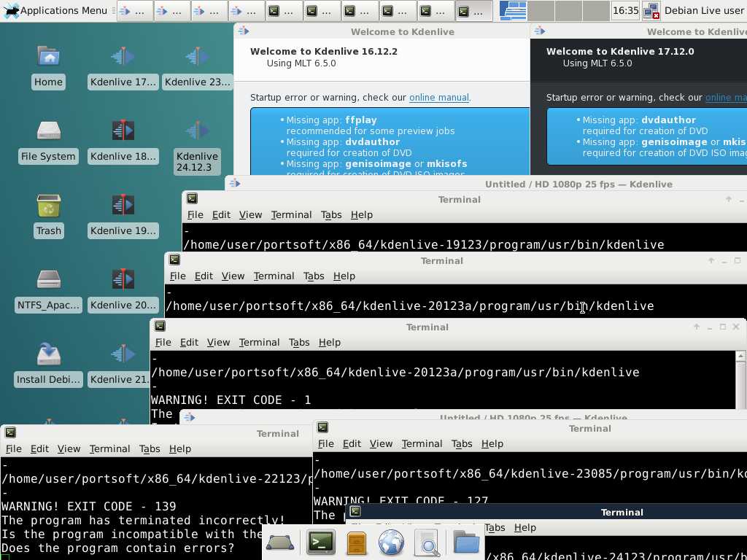Open Edit menu in the kdenlive-19123 terminal
Screen dimensions: 747x560
tap(221, 215)
